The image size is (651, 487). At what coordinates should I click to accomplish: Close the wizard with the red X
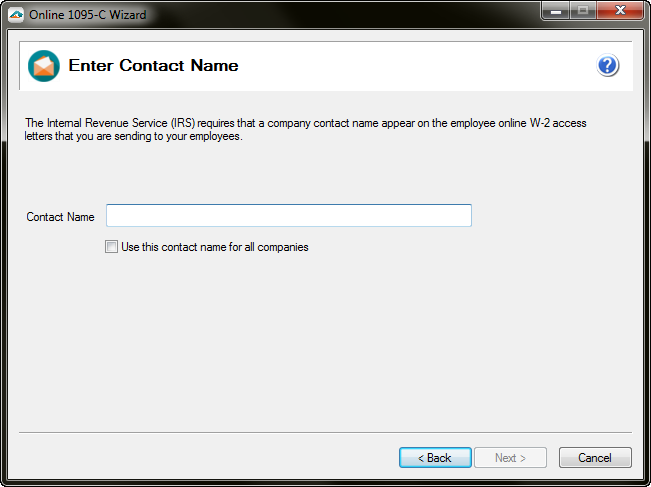[621, 9]
